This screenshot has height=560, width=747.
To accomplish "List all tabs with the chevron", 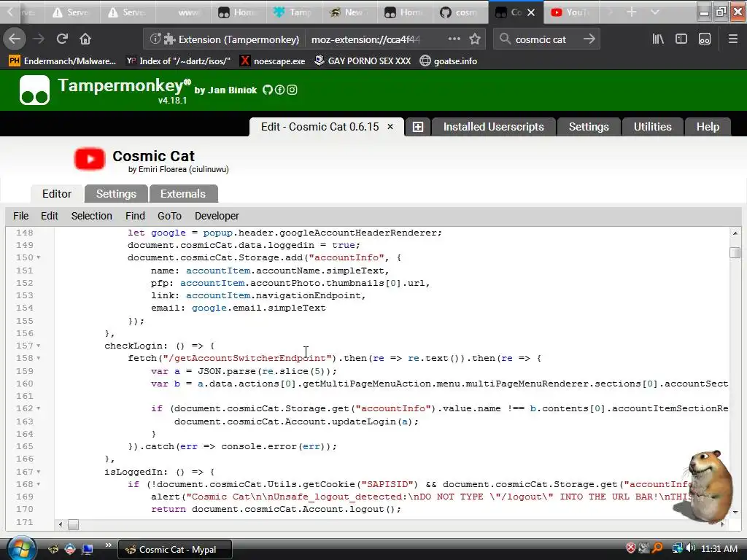I will (x=655, y=12).
